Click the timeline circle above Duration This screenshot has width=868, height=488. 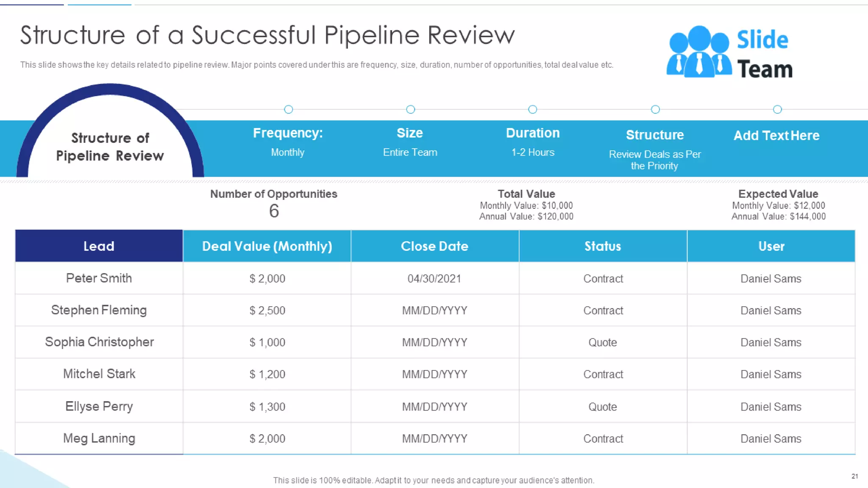pos(533,109)
